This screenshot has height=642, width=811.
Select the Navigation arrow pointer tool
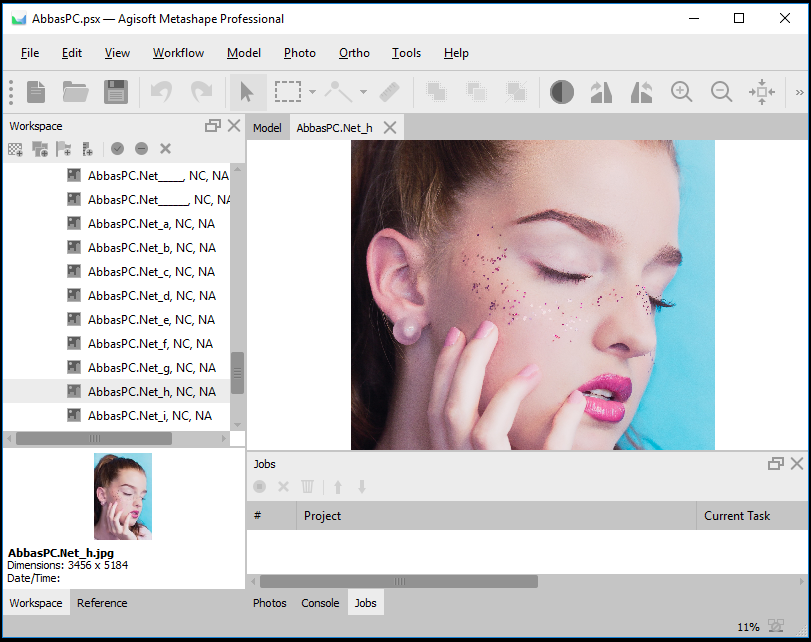[248, 92]
